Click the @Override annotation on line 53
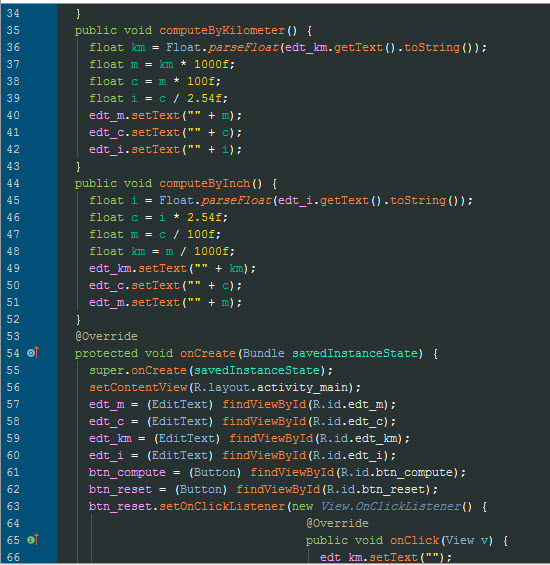Screen dimensions: 550x565 (106, 336)
